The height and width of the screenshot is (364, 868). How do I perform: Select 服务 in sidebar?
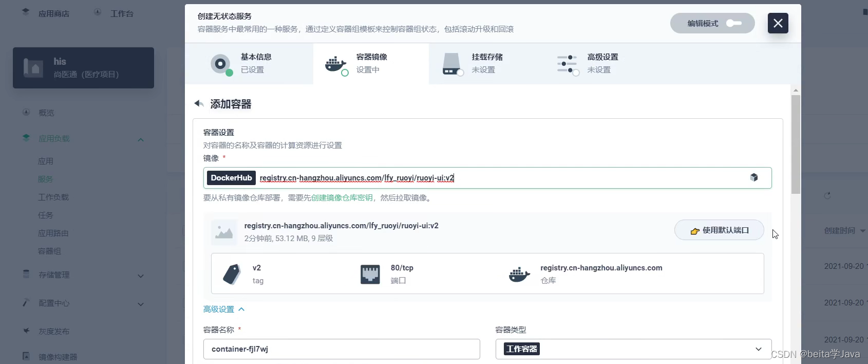46,179
